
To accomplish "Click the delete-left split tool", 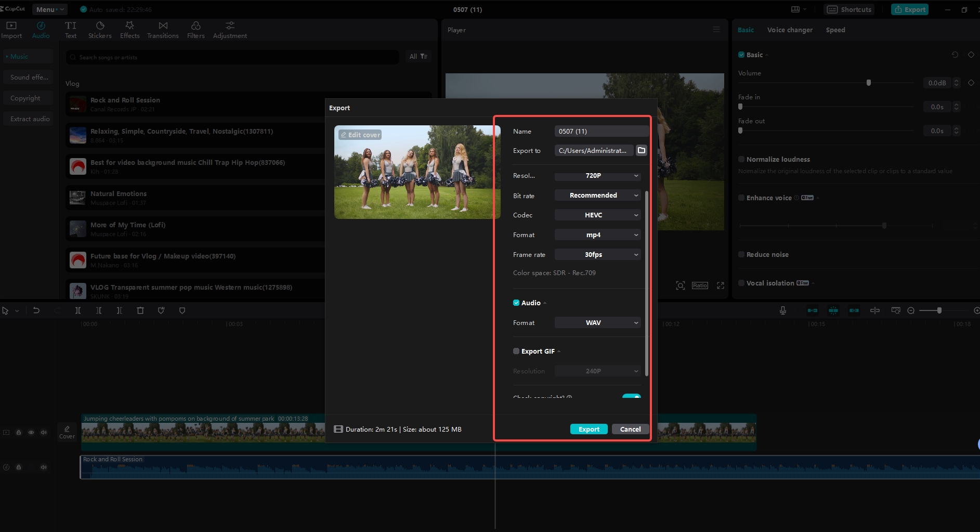I will tap(99, 310).
